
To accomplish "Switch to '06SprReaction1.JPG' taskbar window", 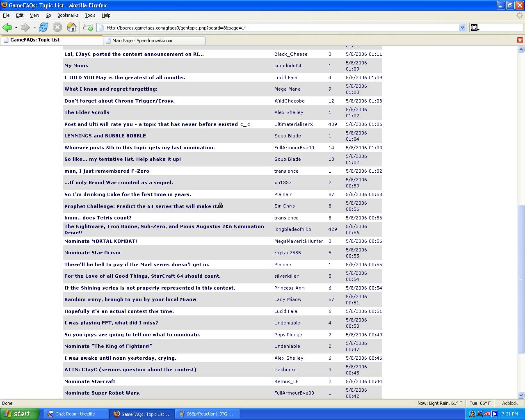I will click(x=208, y=414).
